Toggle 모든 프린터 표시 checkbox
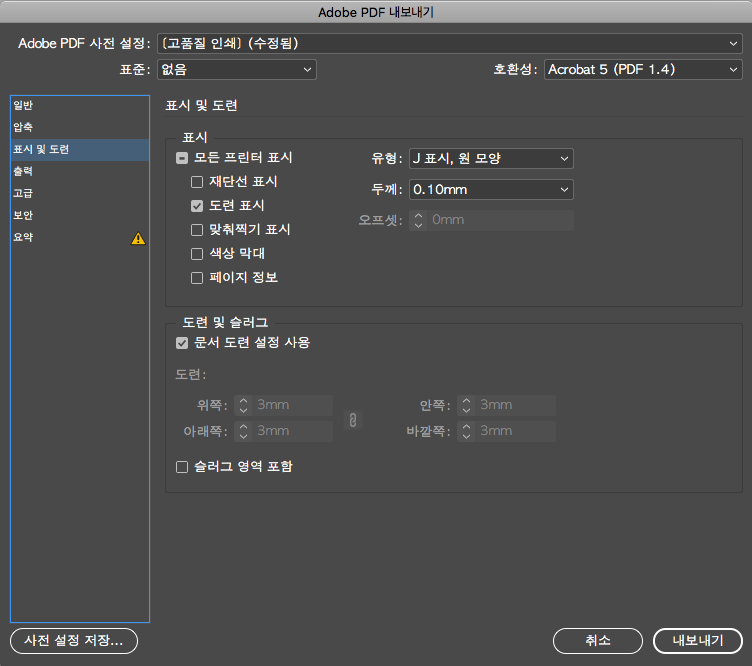Image resolution: width=752 pixels, height=666 pixels. coord(182,158)
